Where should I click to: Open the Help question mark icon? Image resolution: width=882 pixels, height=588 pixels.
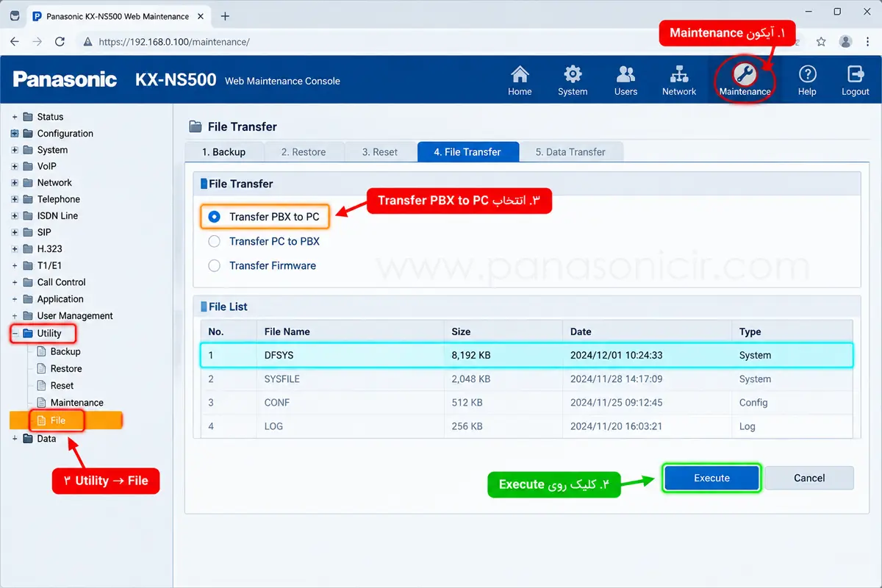click(x=807, y=74)
